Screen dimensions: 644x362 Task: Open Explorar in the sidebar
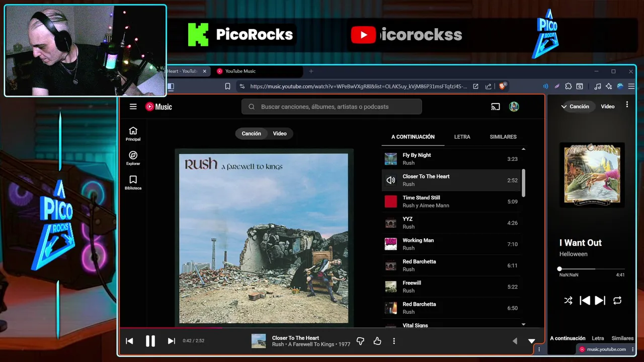pyautogui.click(x=133, y=158)
